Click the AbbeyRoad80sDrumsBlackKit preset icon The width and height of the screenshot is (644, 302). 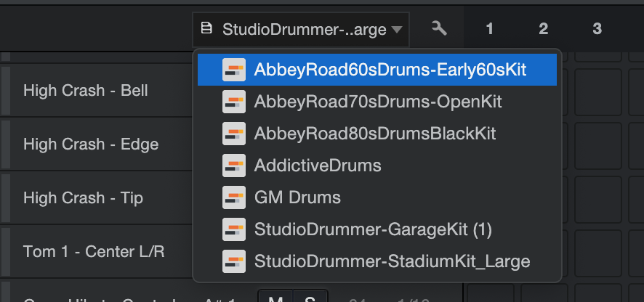tap(234, 134)
